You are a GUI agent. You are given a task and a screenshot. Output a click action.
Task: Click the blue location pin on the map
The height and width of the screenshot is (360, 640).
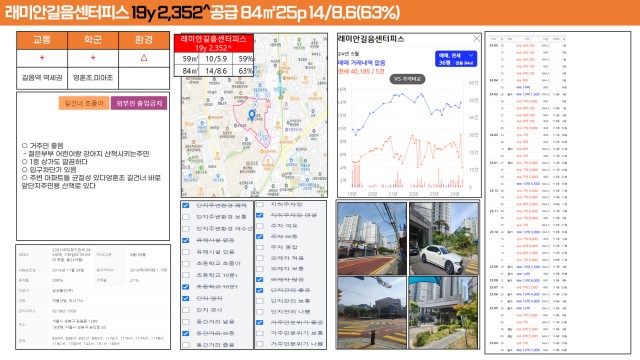click(x=252, y=115)
